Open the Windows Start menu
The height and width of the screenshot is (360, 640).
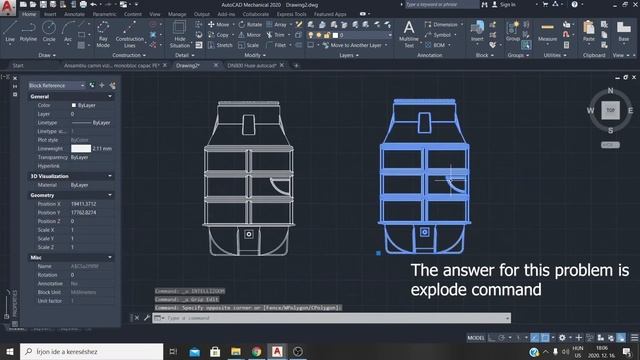pyautogui.click(x=9, y=351)
